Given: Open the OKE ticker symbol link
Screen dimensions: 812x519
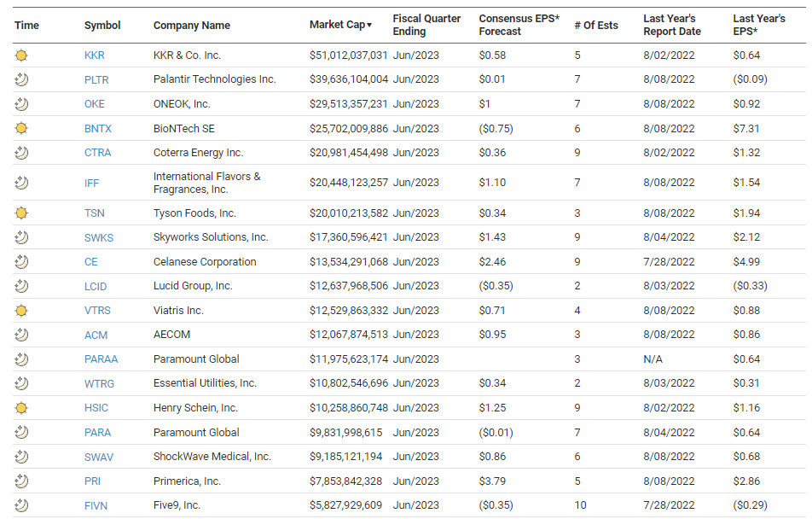Looking at the screenshot, I should pos(95,104).
